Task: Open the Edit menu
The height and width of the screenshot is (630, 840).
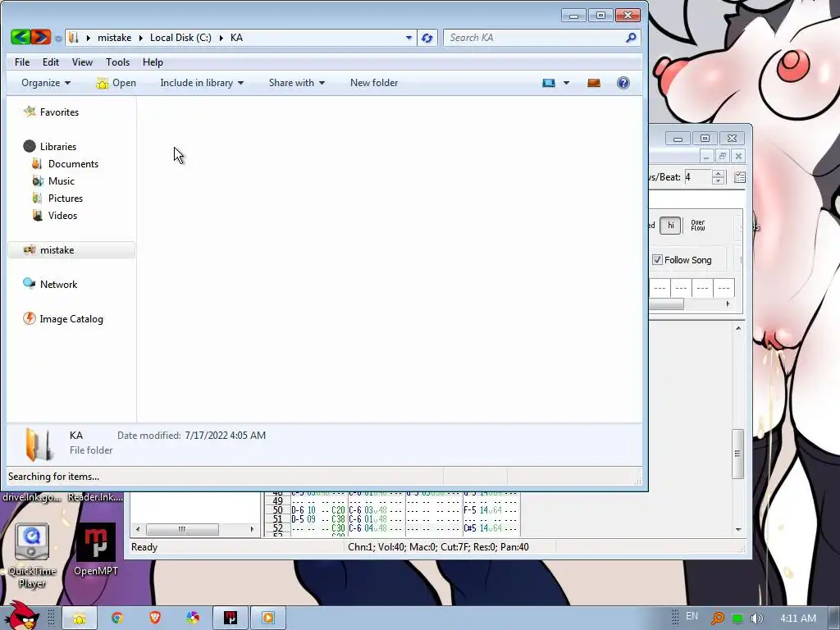Action: [x=51, y=62]
